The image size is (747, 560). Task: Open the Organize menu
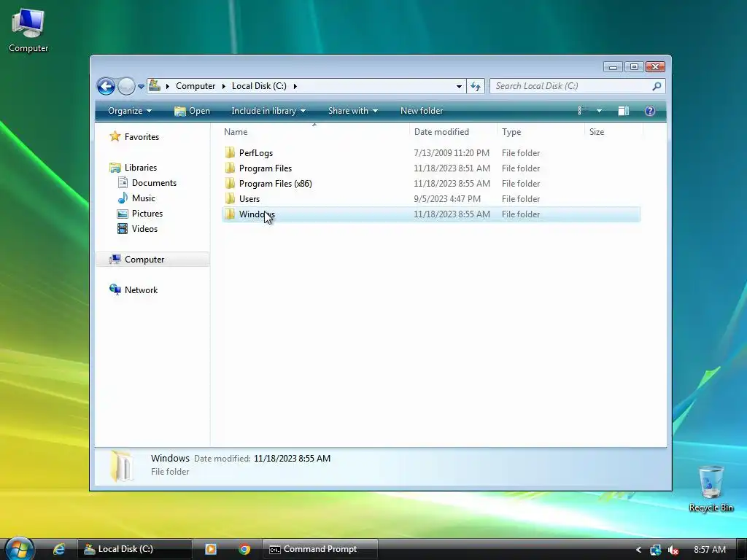(x=130, y=111)
